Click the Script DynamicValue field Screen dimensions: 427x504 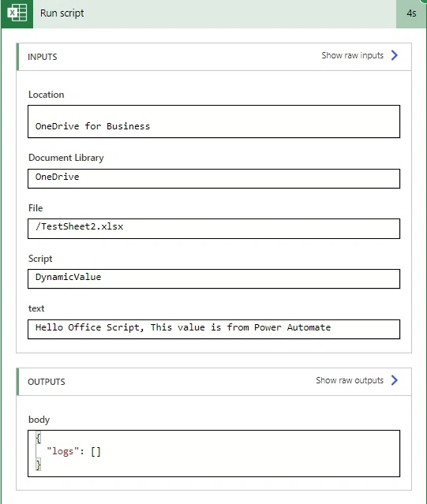click(214, 279)
